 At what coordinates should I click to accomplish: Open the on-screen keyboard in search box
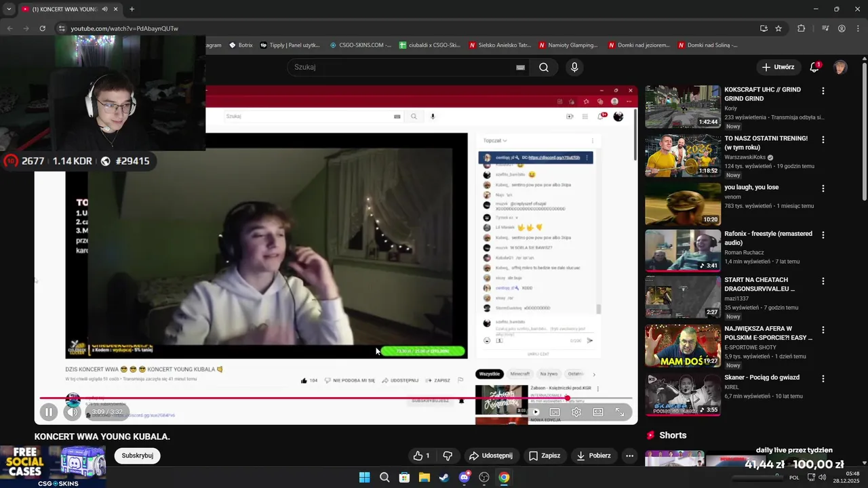tap(520, 67)
